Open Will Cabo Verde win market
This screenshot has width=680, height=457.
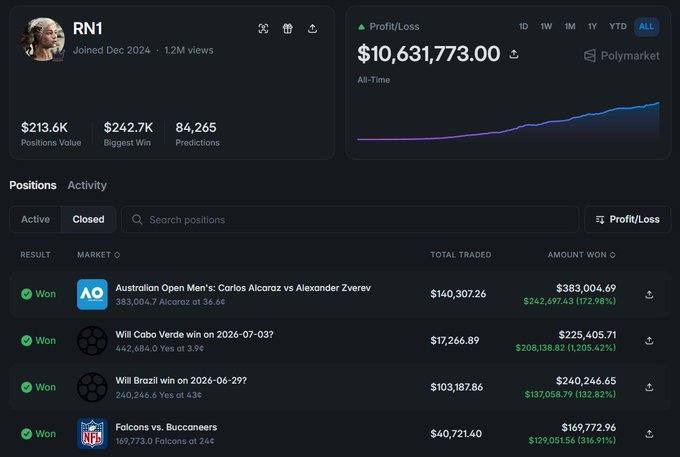(x=194, y=334)
